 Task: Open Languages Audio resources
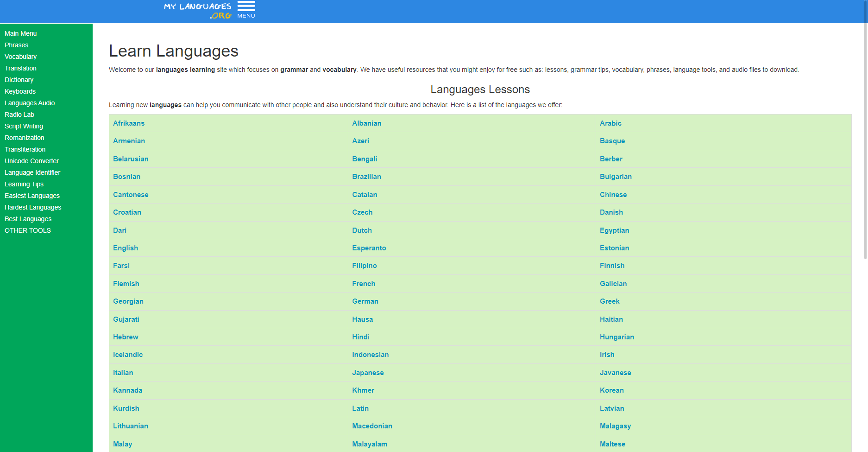tap(30, 103)
